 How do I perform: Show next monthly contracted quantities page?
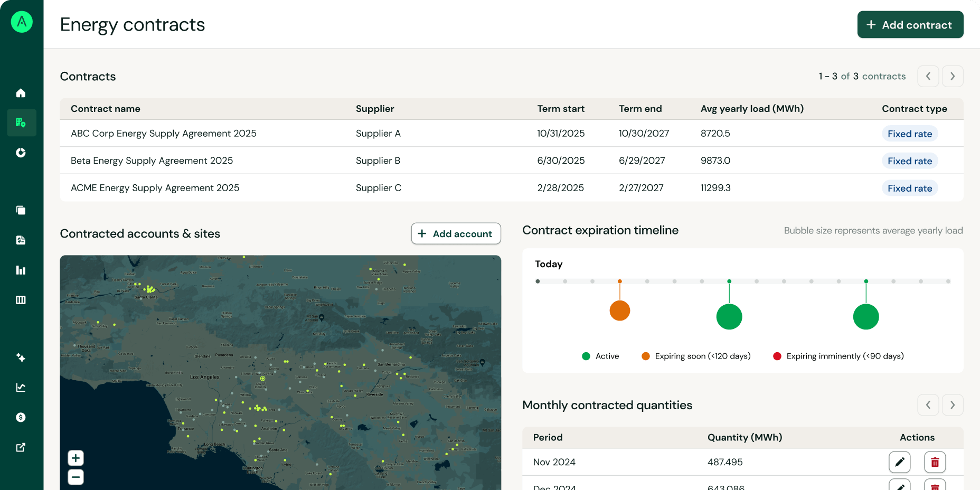point(953,405)
